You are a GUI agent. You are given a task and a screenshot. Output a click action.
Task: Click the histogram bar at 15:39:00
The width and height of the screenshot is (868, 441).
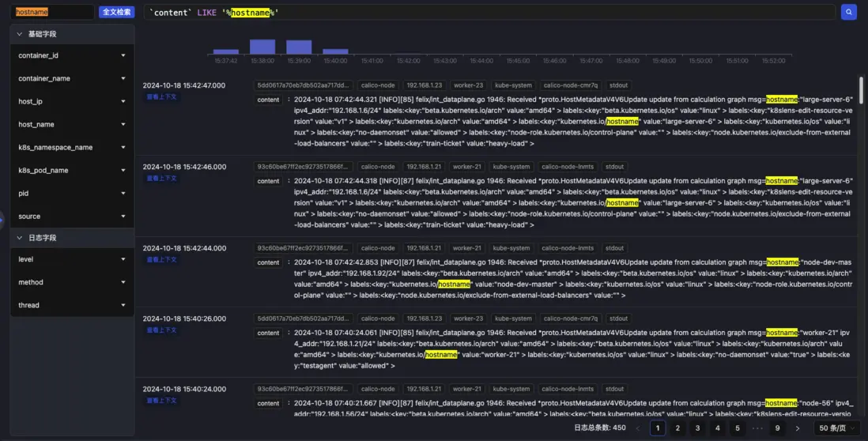299,47
